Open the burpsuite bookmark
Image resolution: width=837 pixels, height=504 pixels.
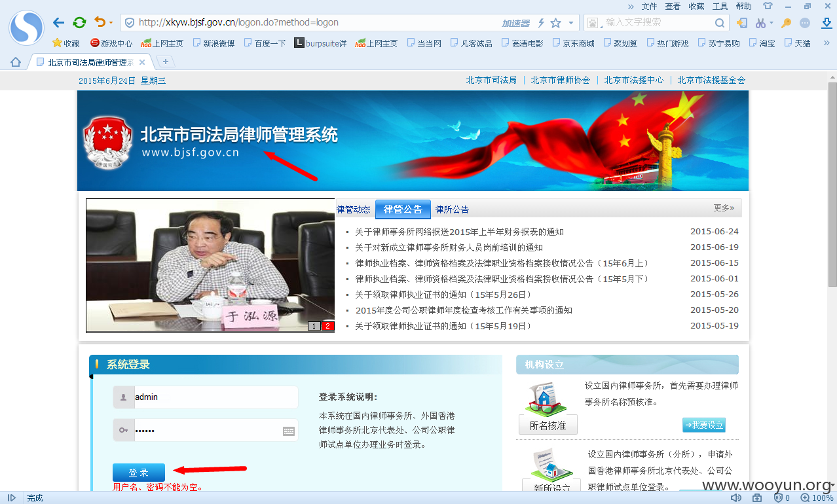(320, 43)
